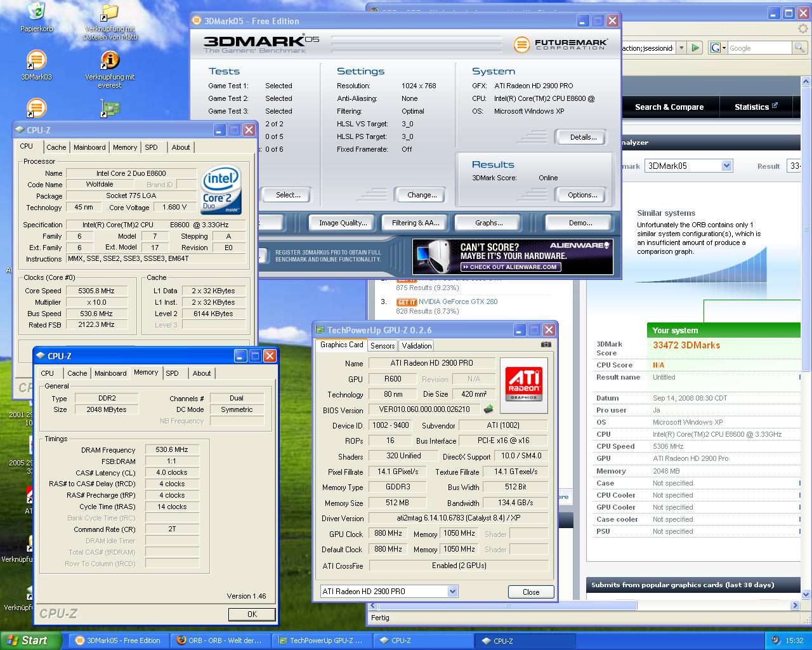Screen dimensions: 812x650
Task: Click the Alienware advertisement banner
Action: pos(513,256)
